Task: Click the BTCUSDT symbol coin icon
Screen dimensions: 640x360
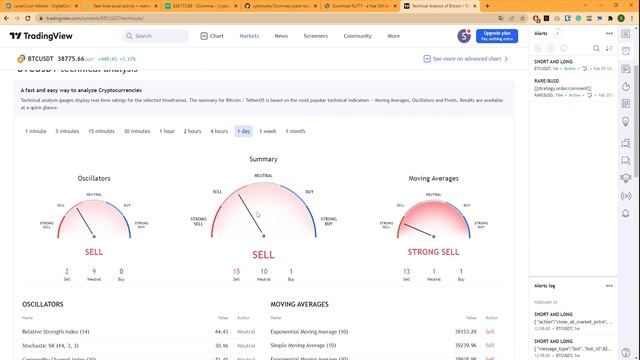Action: pyautogui.click(x=21, y=59)
